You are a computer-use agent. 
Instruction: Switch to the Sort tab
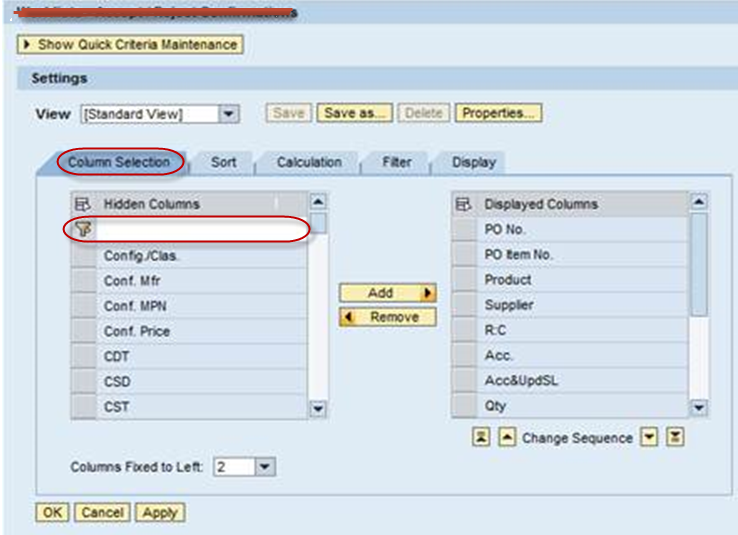point(224,162)
